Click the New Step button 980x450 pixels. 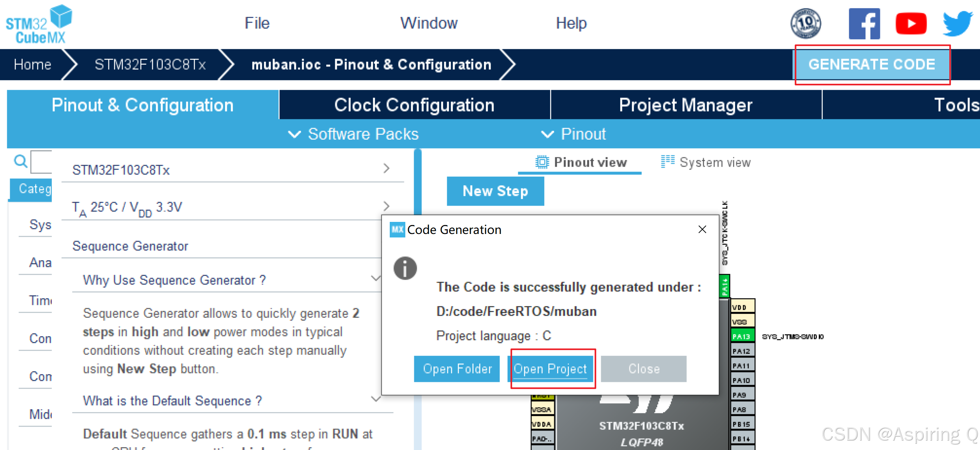click(495, 191)
